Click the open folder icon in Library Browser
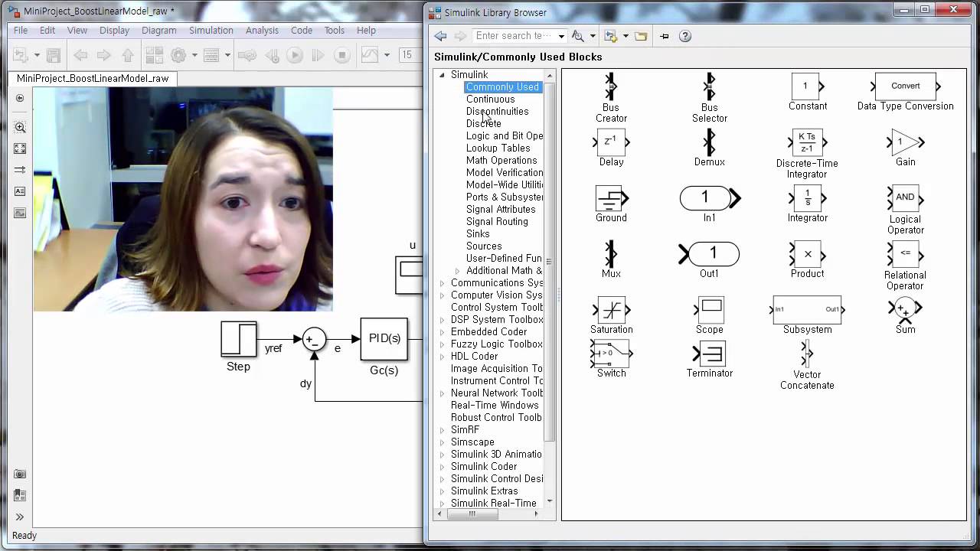Image resolution: width=980 pixels, height=551 pixels. 641,36
